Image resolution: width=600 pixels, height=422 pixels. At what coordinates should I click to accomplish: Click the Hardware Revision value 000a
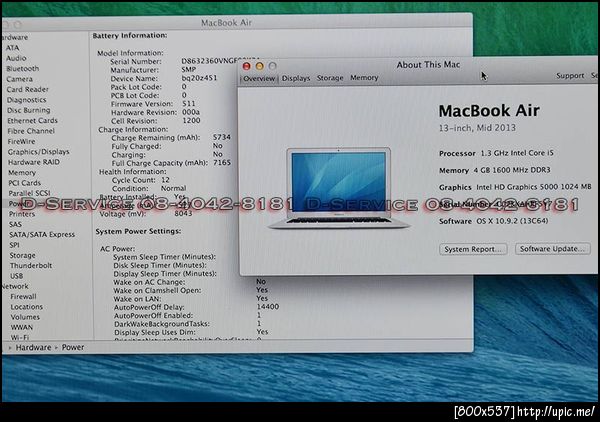(x=191, y=112)
